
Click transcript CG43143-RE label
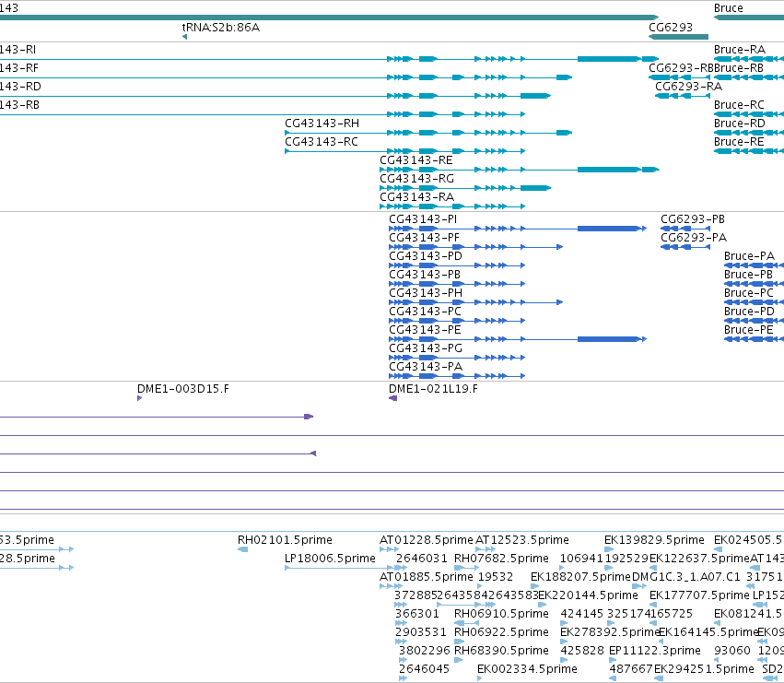(416, 160)
